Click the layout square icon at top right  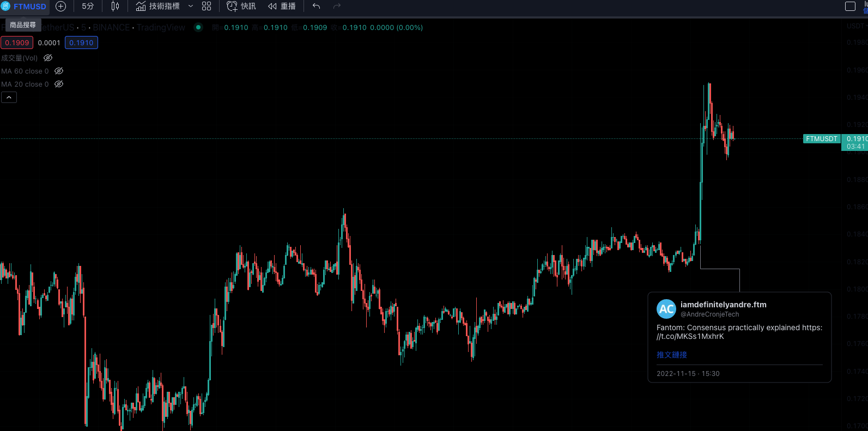(x=850, y=7)
